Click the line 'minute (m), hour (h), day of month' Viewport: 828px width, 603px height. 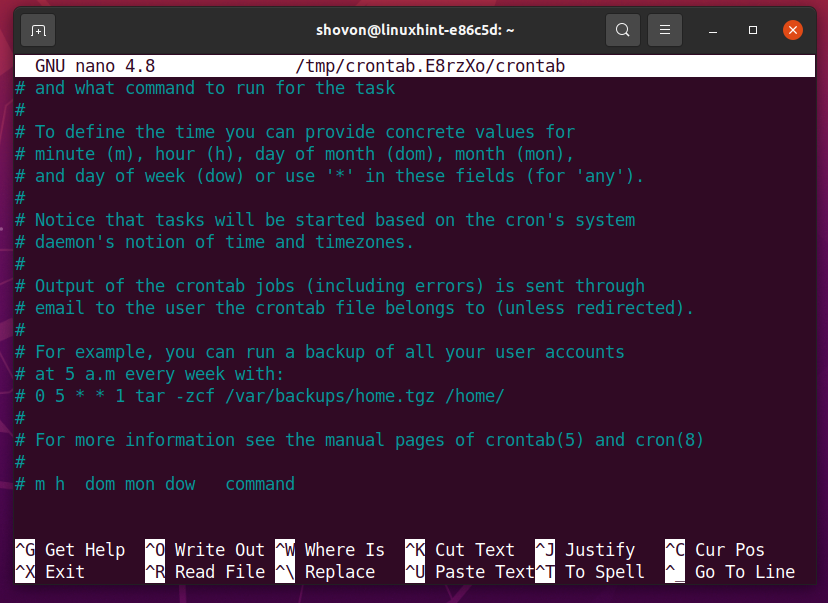coord(295,154)
